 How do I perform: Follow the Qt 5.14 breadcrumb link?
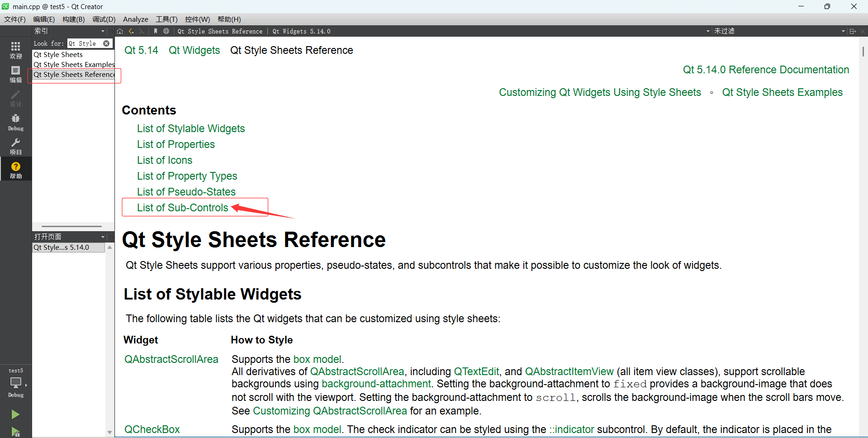[x=141, y=50]
